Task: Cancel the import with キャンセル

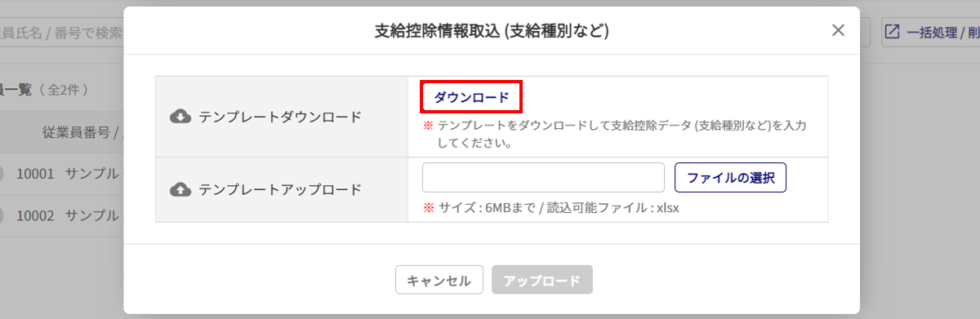Action: 439,280
